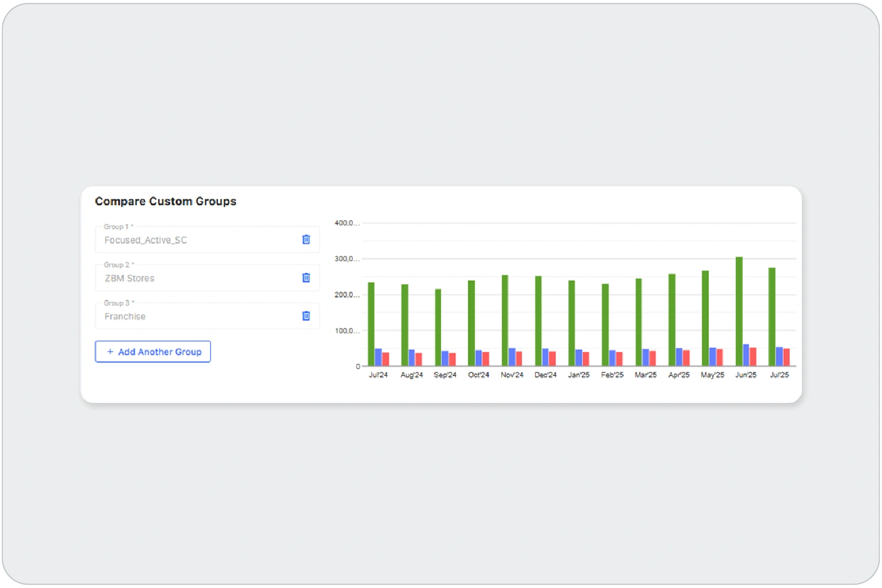This screenshot has width=882, height=588.
Task: Open the Group 1 Focused_Active_SC field
Action: pos(198,240)
